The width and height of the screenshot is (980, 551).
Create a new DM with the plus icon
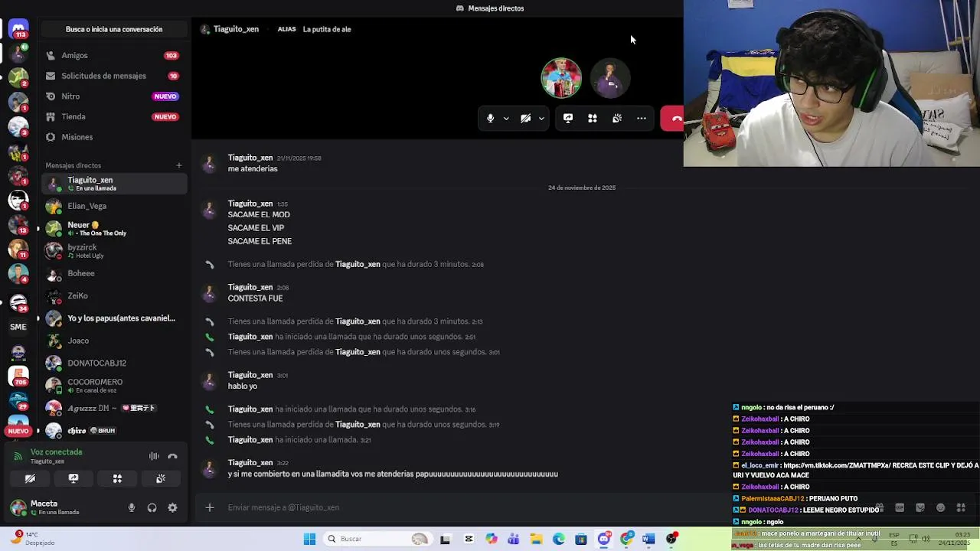click(x=179, y=165)
